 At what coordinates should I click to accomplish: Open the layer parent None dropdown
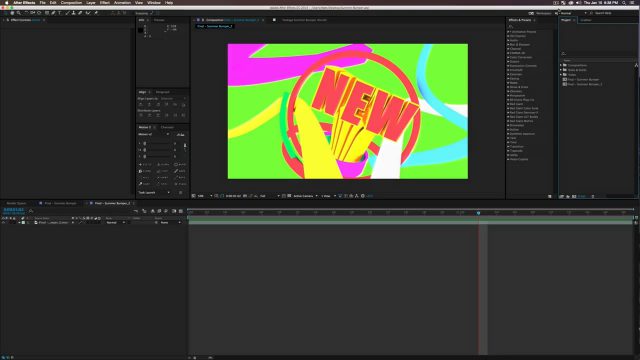(171, 222)
